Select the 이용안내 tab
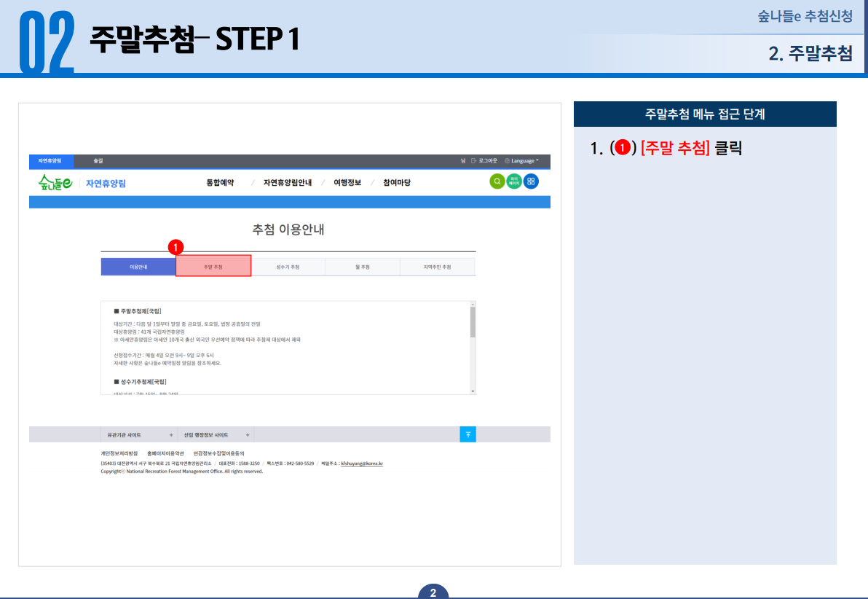This screenshot has height=599, width=868. point(138,267)
